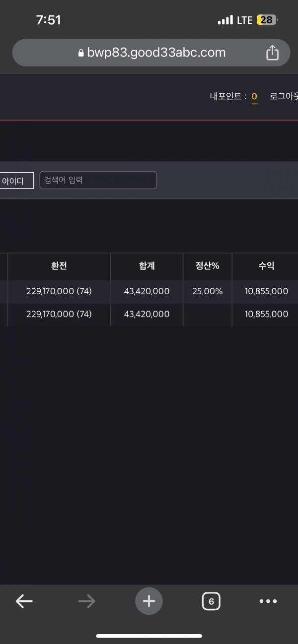Go back with the left arrow icon
The width and height of the screenshot is (298, 644).
(x=24, y=601)
